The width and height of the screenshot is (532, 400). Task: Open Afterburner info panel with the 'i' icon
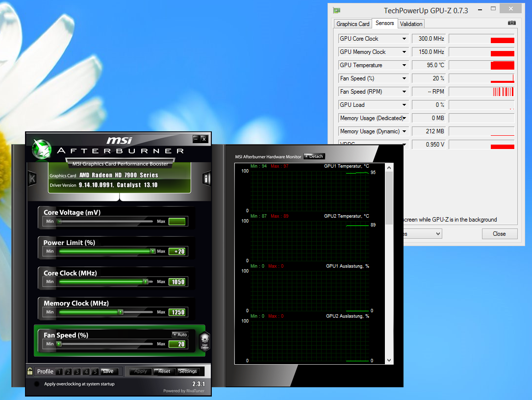pyautogui.click(x=206, y=178)
